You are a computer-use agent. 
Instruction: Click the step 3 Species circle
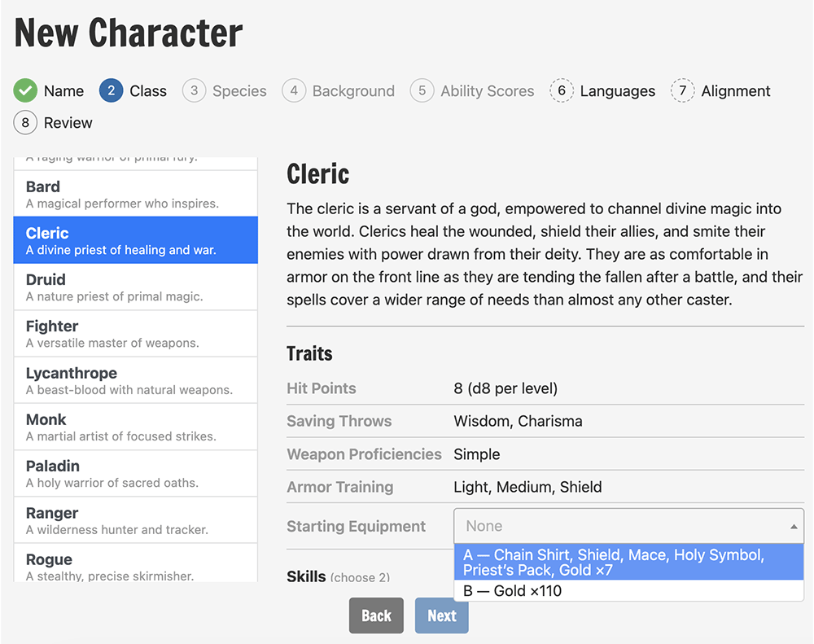tap(195, 91)
